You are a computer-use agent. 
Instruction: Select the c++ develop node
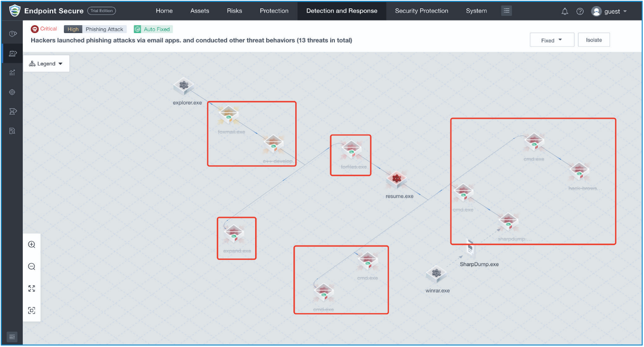[274, 143]
